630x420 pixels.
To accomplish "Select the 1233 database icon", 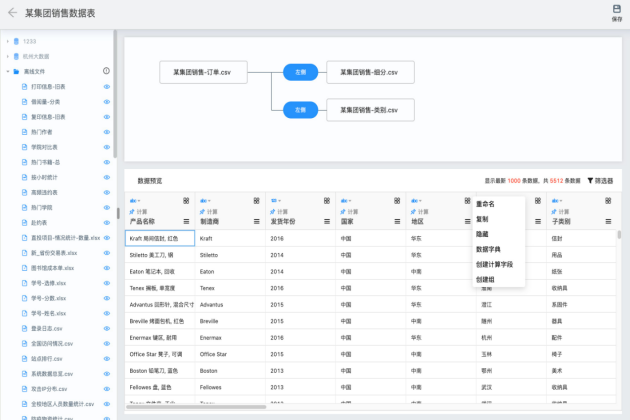I will point(16,41).
